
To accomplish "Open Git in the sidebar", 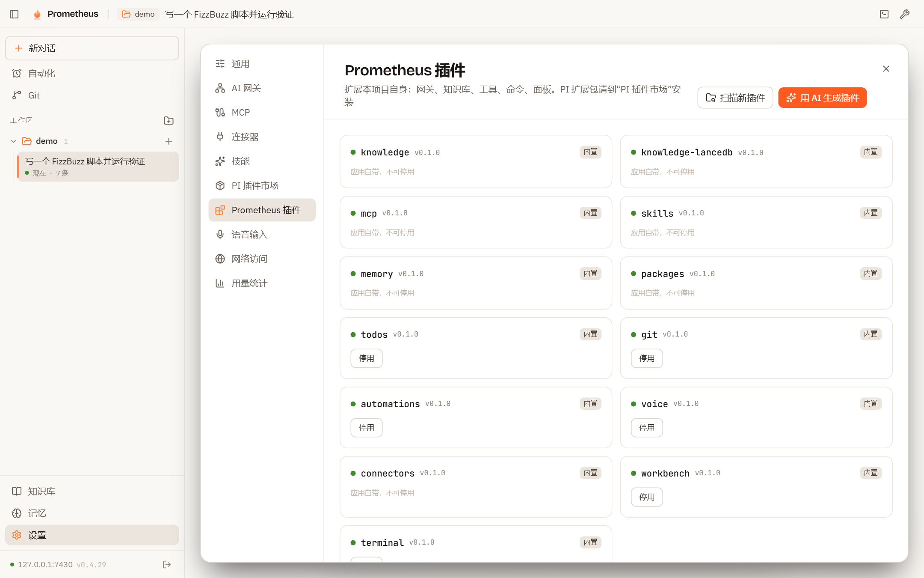I will pyautogui.click(x=92, y=95).
